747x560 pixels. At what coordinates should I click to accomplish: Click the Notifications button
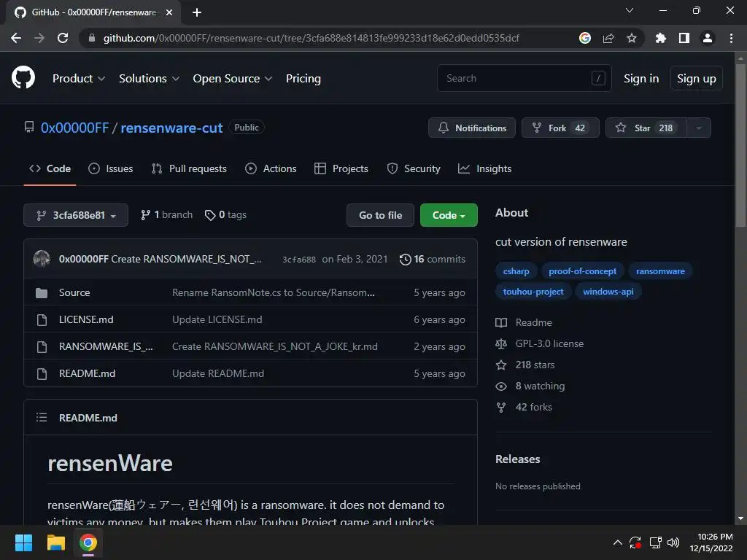tap(472, 128)
